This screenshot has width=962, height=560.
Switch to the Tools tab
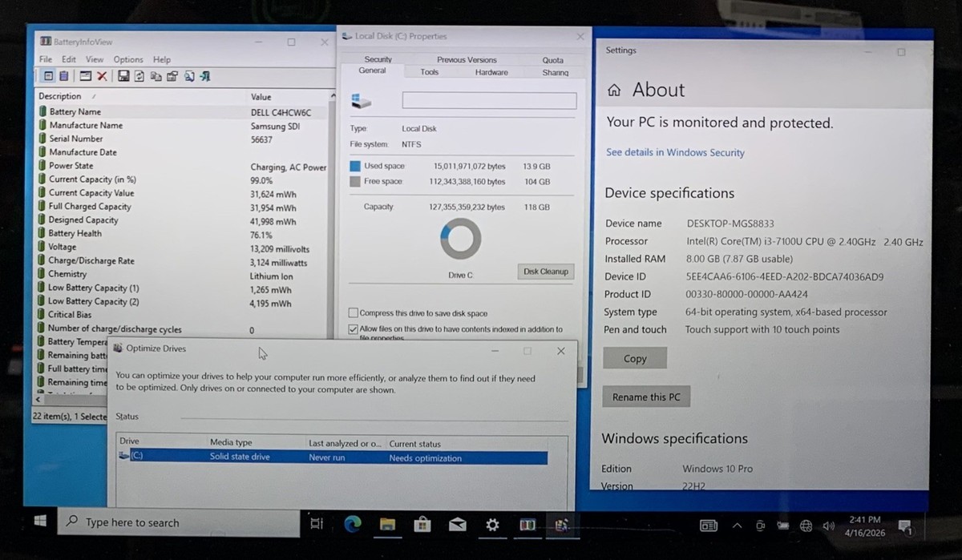click(430, 72)
